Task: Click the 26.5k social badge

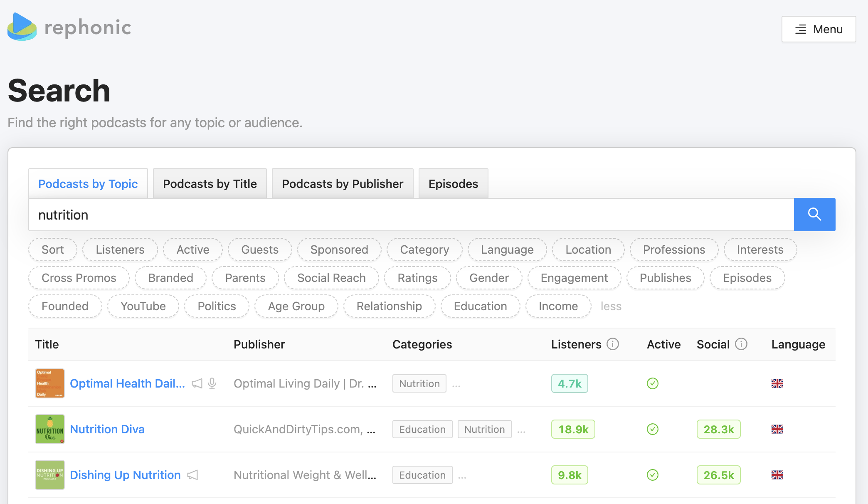Action: tap(719, 475)
